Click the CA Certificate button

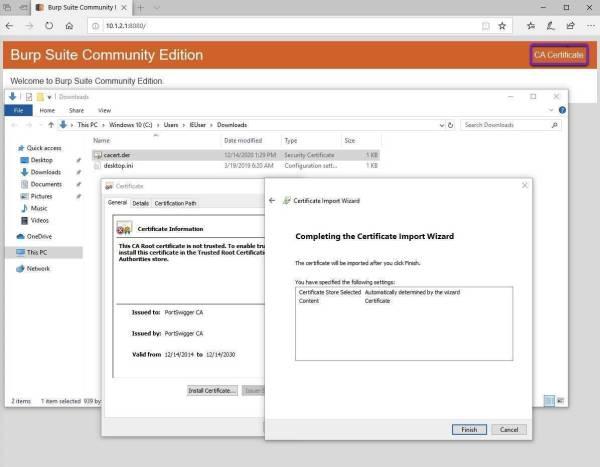point(558,55)
